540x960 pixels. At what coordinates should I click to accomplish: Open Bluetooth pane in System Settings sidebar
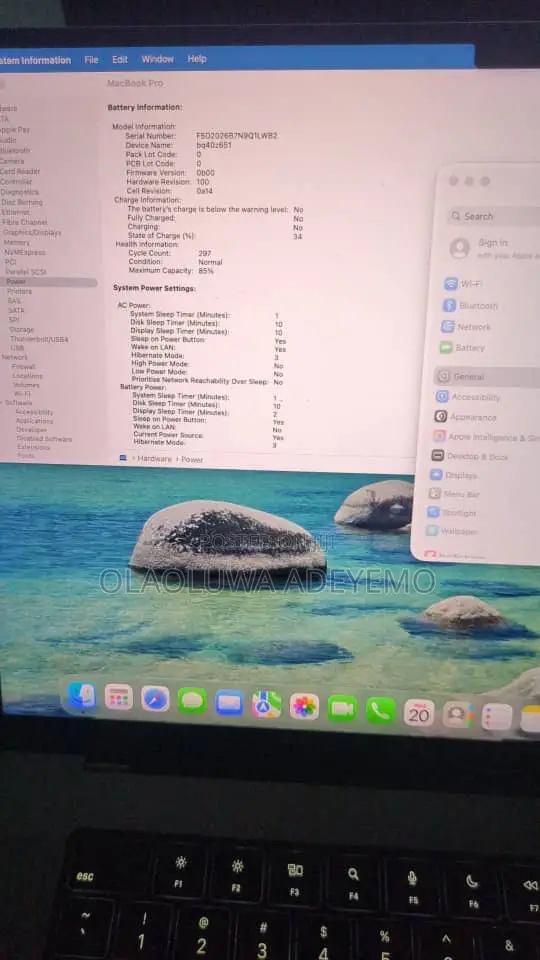pyautogui.click(x=471, y=306)
